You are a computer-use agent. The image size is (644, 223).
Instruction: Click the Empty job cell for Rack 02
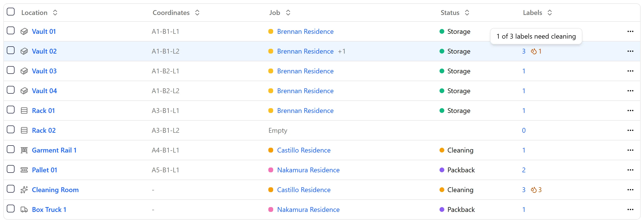pos(278,130)
